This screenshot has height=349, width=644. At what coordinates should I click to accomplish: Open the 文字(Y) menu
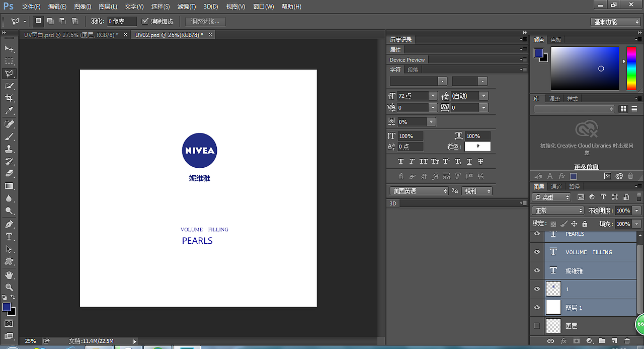(134, 7)
